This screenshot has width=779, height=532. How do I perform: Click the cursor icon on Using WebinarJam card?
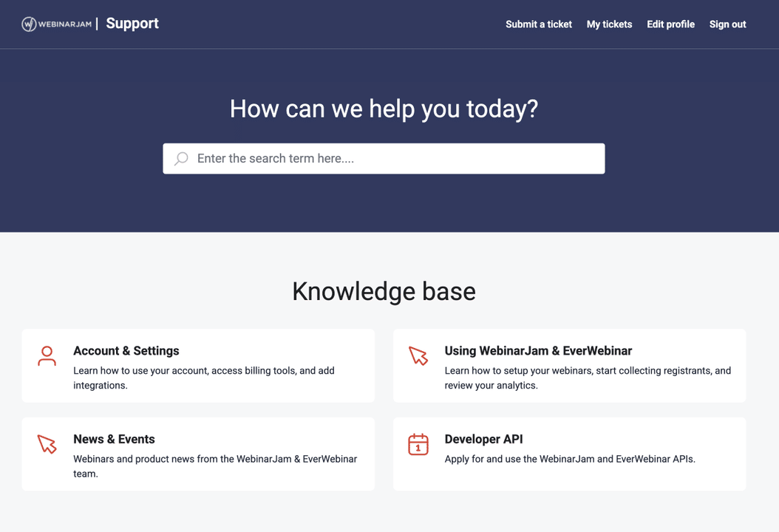coord(418,356)
